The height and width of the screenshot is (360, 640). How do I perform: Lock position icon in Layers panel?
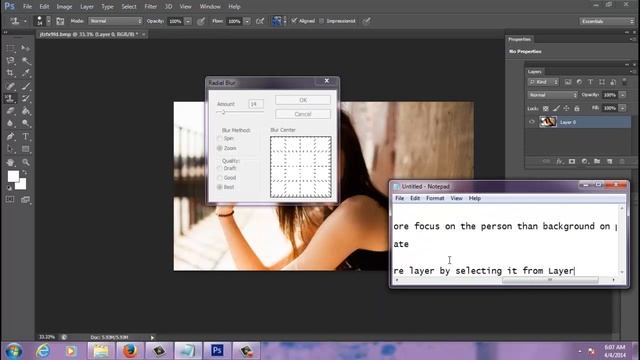coord(567,109)
